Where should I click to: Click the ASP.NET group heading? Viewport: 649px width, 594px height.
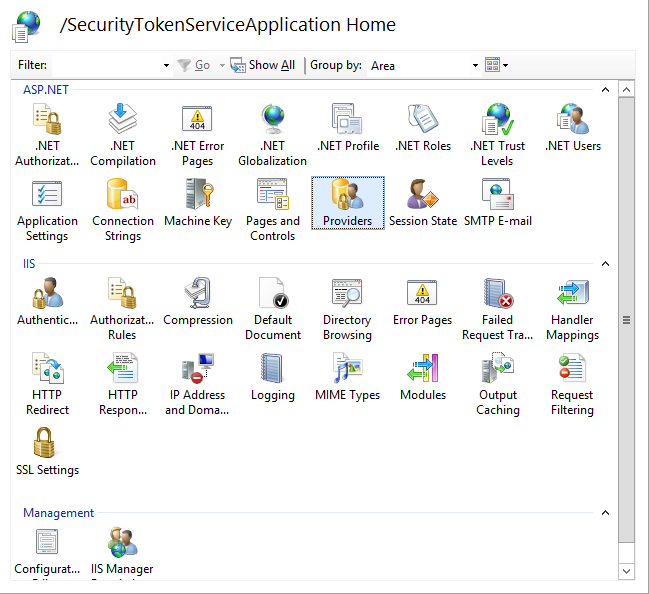46,89
